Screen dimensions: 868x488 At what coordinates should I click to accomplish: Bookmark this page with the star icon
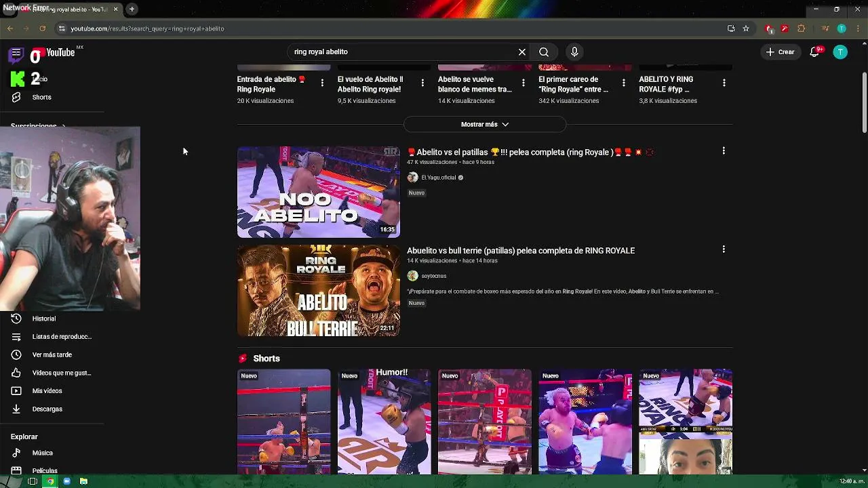point(746,28)
